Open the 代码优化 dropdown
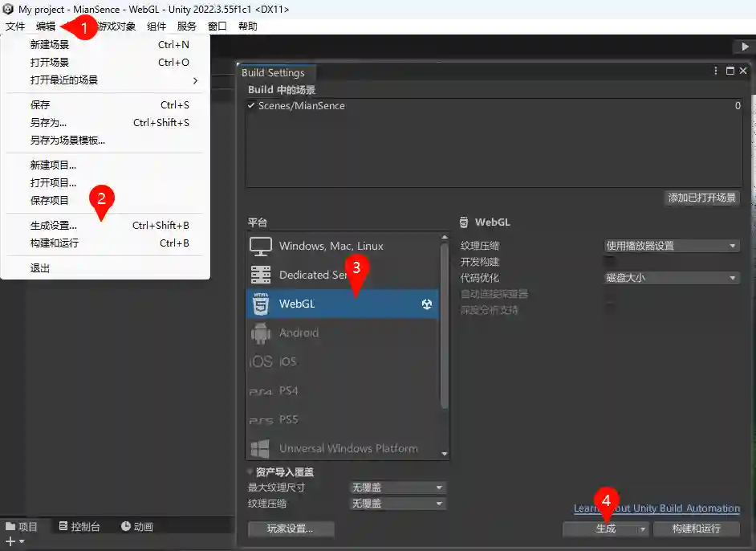This screenshot has height=551, width=756. [672, 279]
